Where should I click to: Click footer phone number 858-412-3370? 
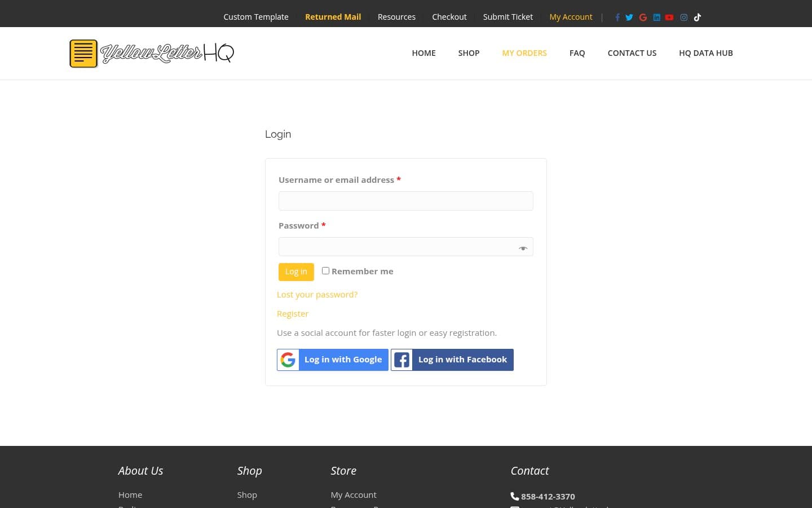tap(548, 497)
